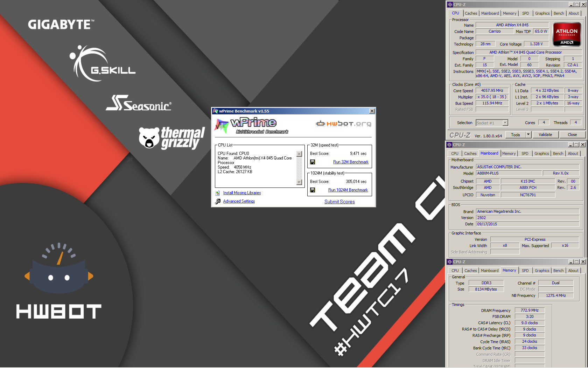Minimize the CPU-Z Memory window
The width and height of the screenshot is (588, 368).
[571, 262]
